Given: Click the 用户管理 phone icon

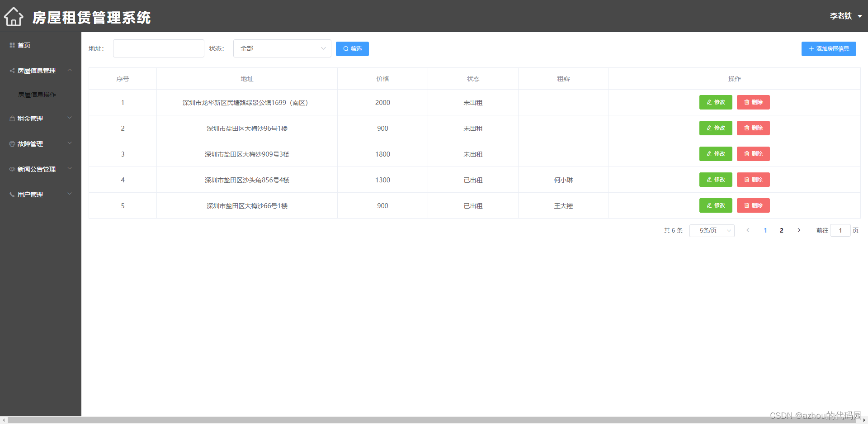Looking at the screenshot, I should pos(12,195).
